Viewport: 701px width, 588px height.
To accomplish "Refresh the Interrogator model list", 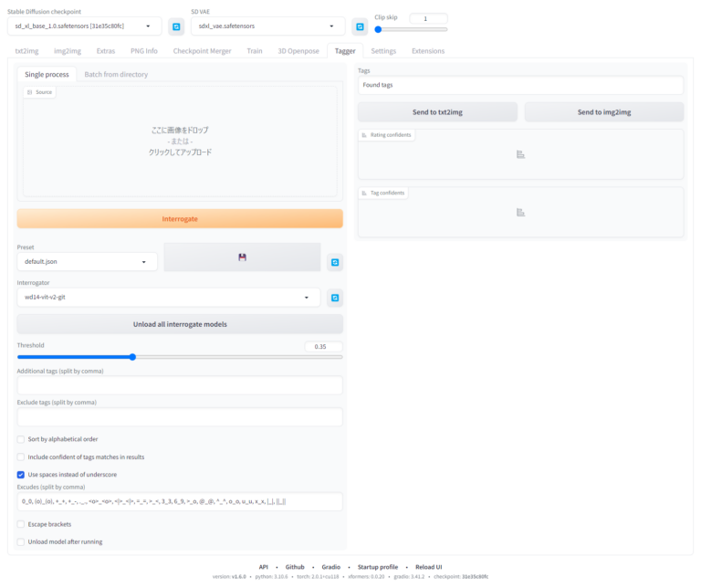I will 335,298.
